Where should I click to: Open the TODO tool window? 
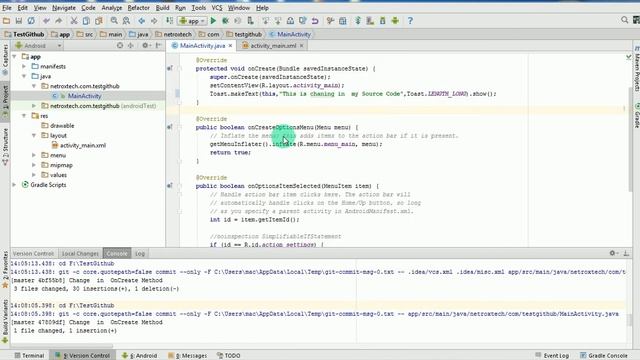click(x=229, y=356)
